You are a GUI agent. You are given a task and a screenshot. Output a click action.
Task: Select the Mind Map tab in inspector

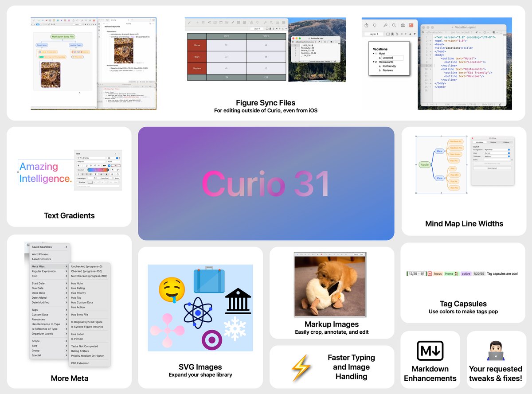(480, 142)
